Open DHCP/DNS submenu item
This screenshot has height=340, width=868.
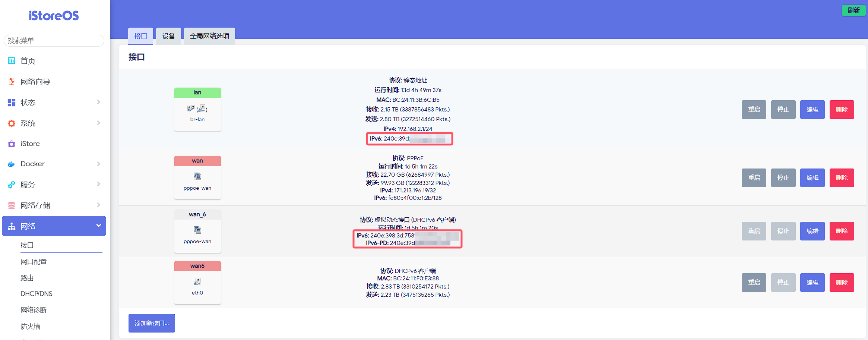tap(36, 293)
